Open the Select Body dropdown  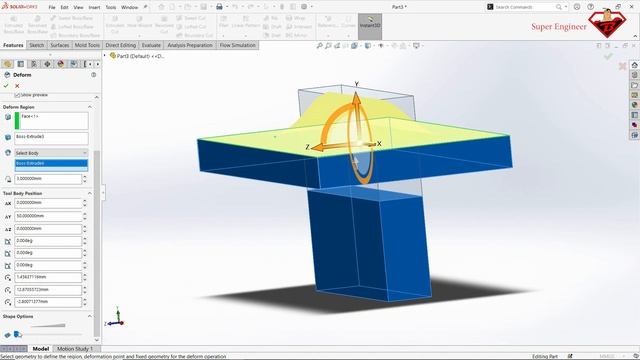pos(51,153)
